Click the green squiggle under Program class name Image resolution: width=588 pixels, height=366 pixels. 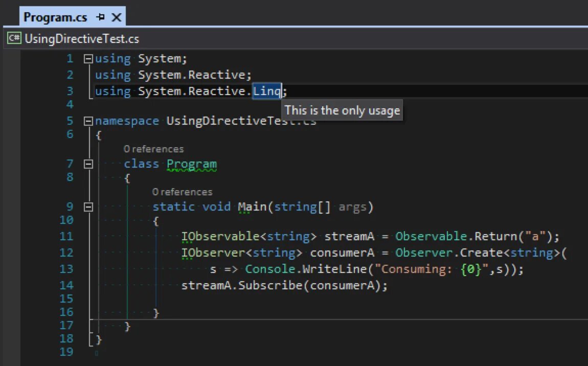(x=192, y=171)
